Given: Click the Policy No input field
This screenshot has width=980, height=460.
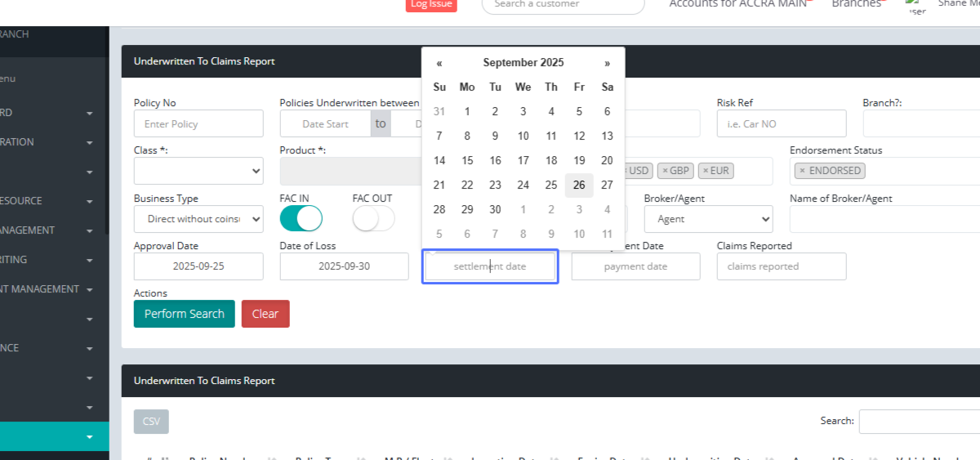Looking at the screenshot, I should (x=198, y=124).
